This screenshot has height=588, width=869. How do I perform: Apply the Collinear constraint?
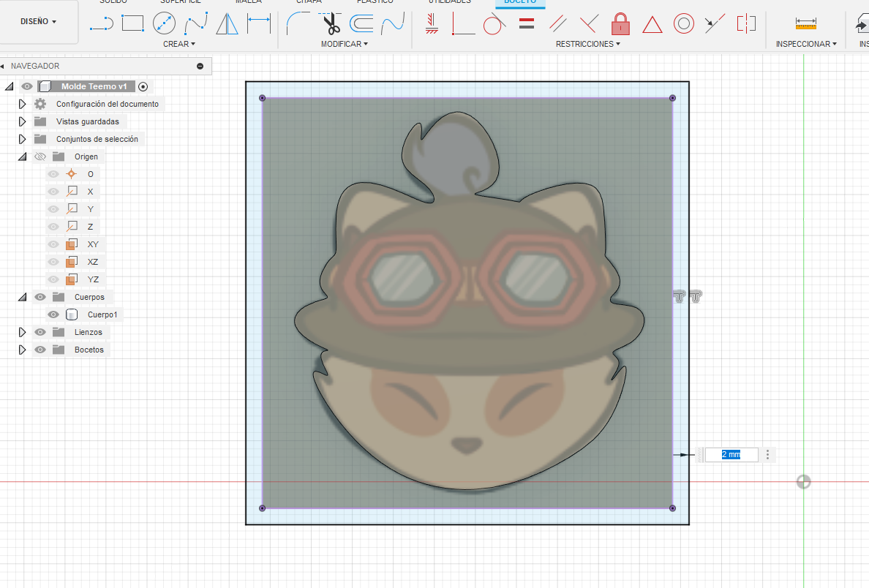715,24
